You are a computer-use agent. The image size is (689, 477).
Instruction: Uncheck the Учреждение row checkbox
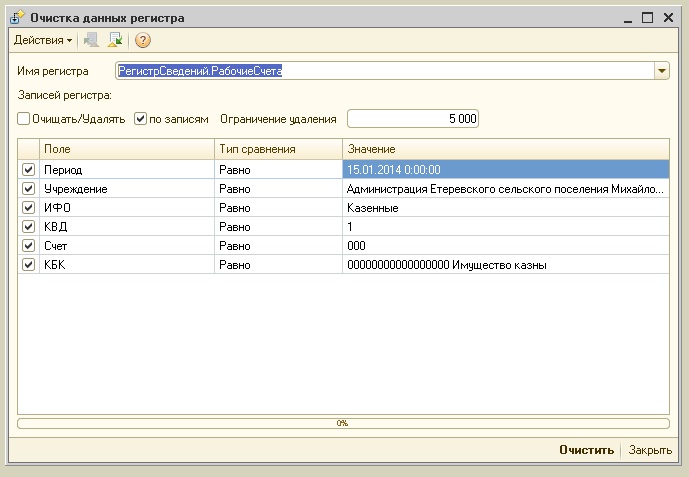point(29,188)
